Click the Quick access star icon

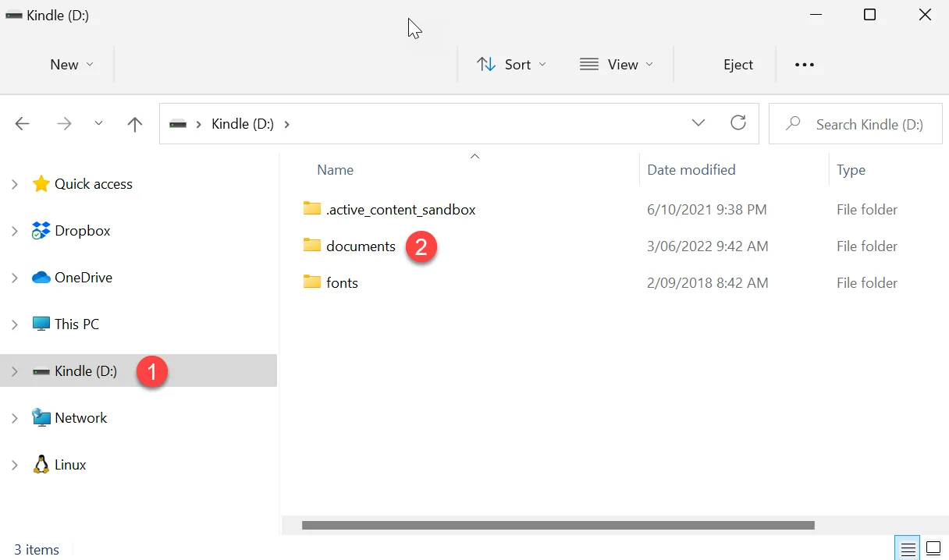click(41, 183)
